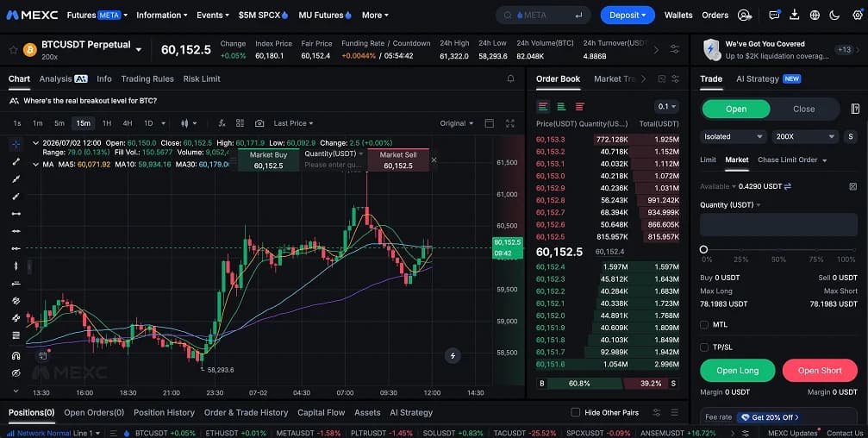This screenshot has height=438, width=868.
Task: Click the Quantity (USDT) input field
Action: (778, 225)
